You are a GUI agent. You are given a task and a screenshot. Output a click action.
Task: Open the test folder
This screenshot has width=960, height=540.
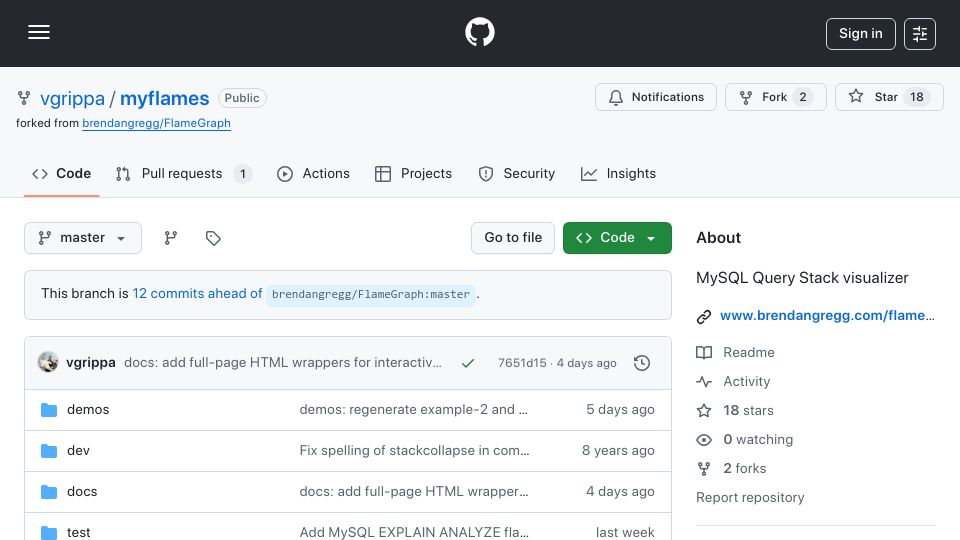78,533
